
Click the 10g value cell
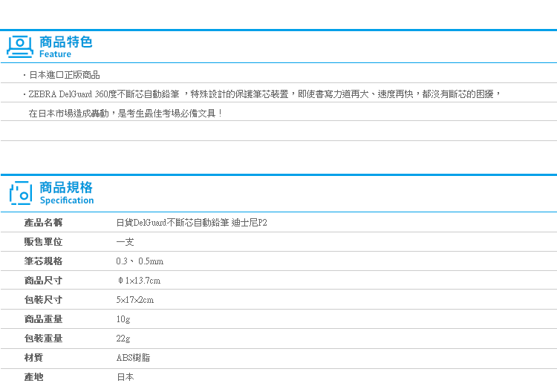pos(123,319)
